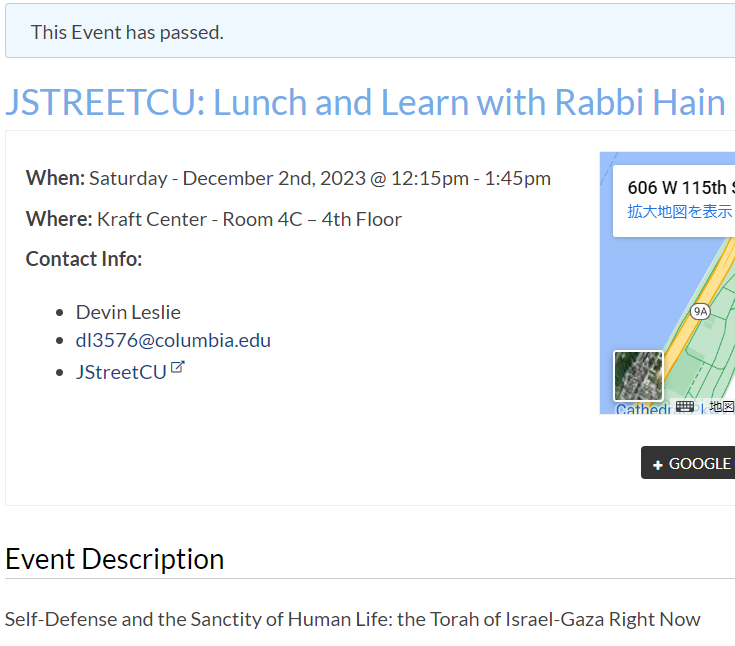Add the event to Google Calendar
The image size is (735, 646).
tap(689, 463)
